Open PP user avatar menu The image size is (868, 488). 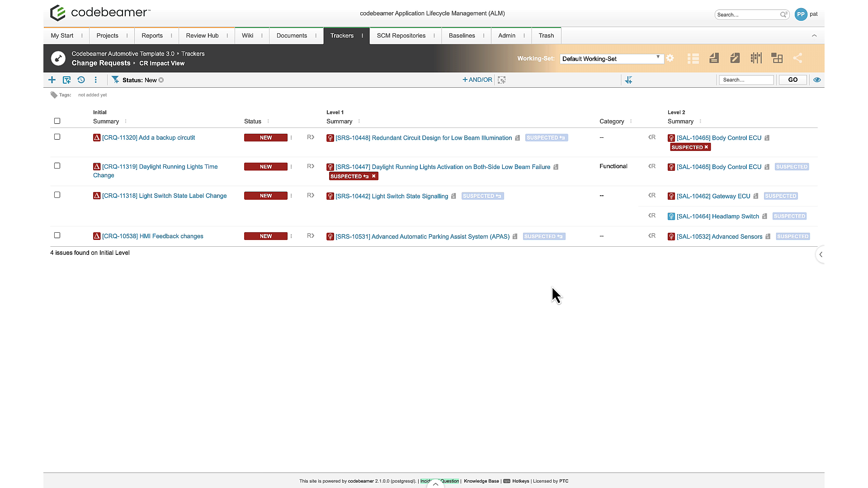point(801,14)
